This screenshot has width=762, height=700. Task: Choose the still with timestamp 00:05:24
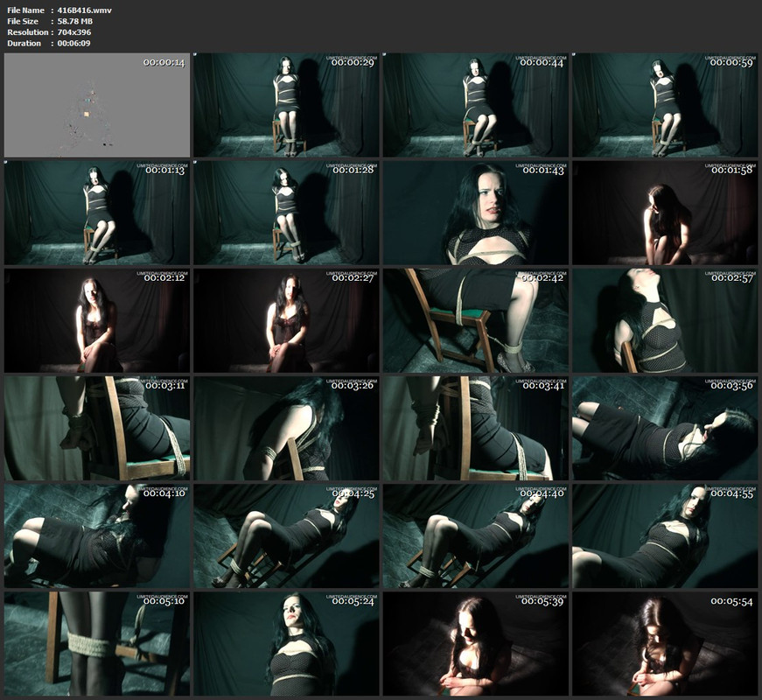point(286,644)
